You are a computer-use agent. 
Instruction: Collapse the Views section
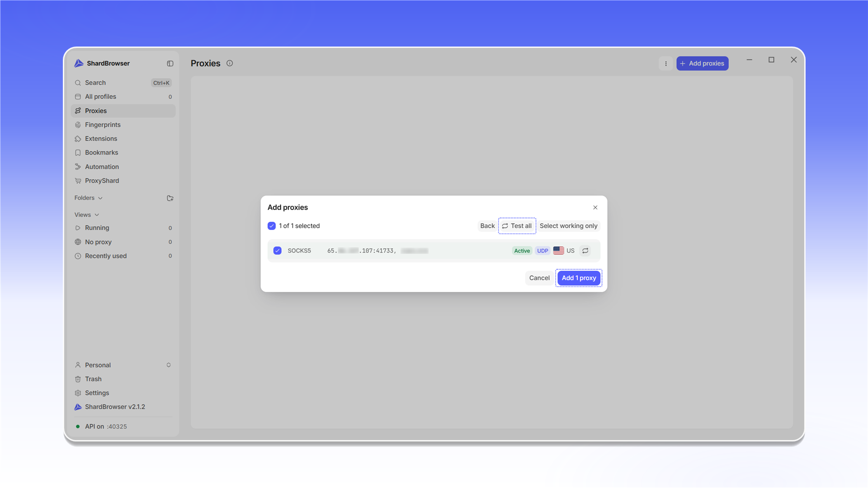(x=87, y=215)
